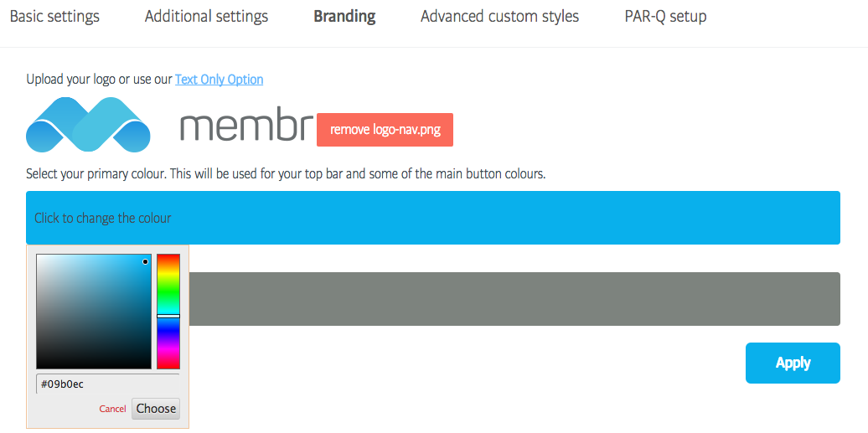Click the blue membr logo icon
The width and height of the screenshot is (868, 433).
[x=88, y=126]
